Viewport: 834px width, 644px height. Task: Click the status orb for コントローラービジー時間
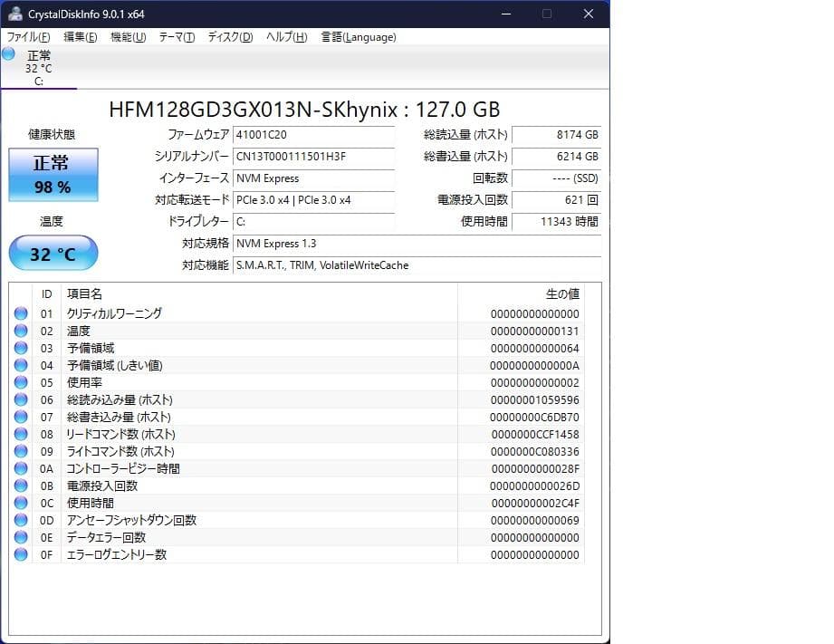point(21,468)
